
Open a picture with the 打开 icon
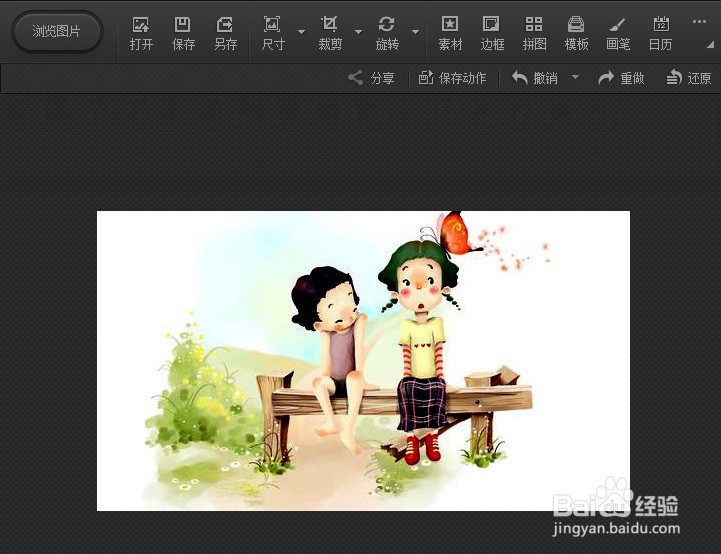coord(141,33)
